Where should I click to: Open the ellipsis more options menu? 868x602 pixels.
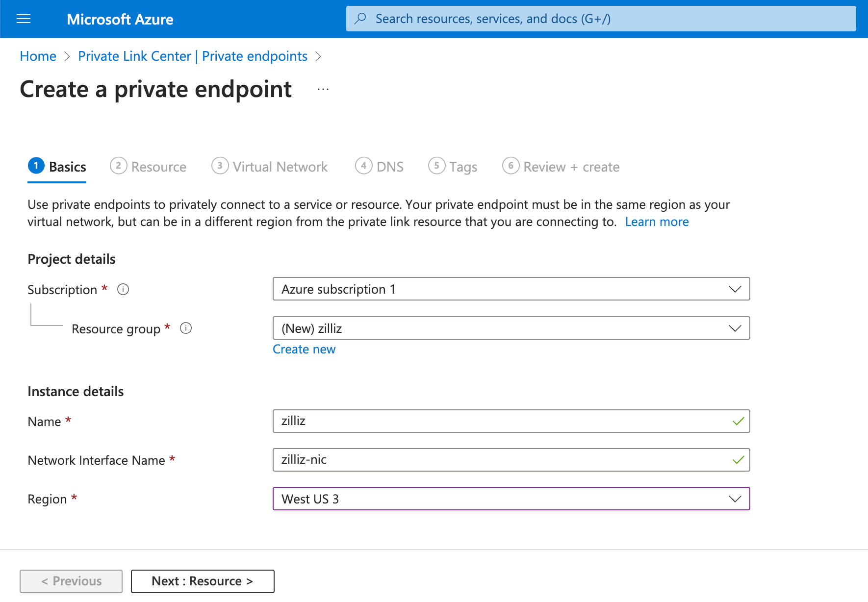point(323,90)
